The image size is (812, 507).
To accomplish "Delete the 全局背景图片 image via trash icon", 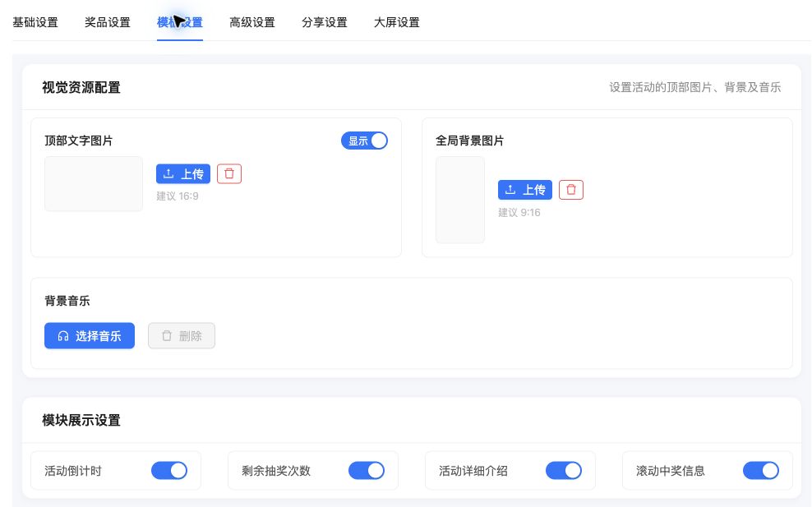I will 571,190.
